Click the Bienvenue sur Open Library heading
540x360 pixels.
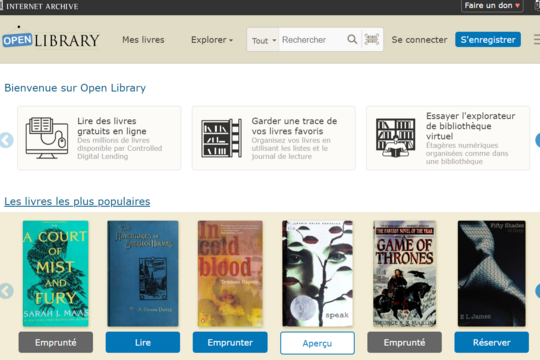[75, 88]
